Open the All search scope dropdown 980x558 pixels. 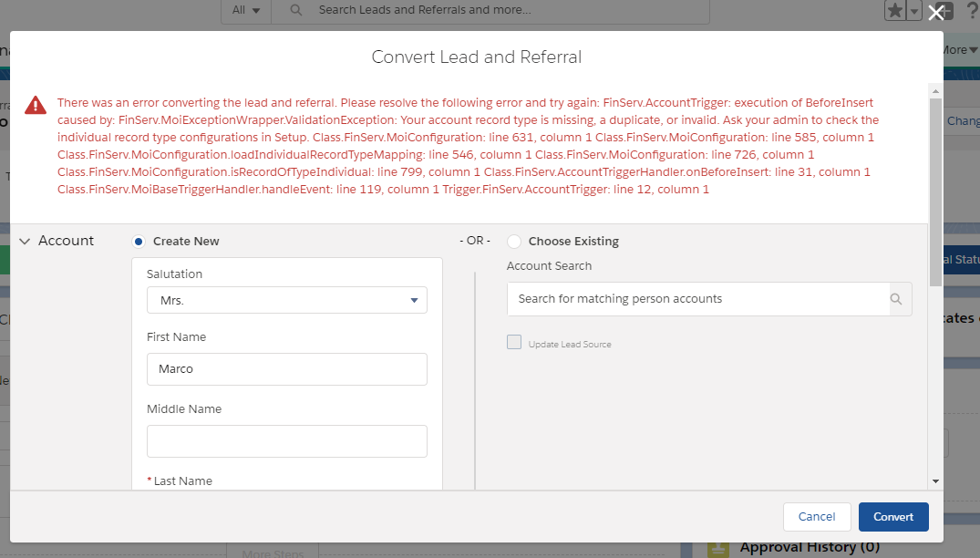246,10
